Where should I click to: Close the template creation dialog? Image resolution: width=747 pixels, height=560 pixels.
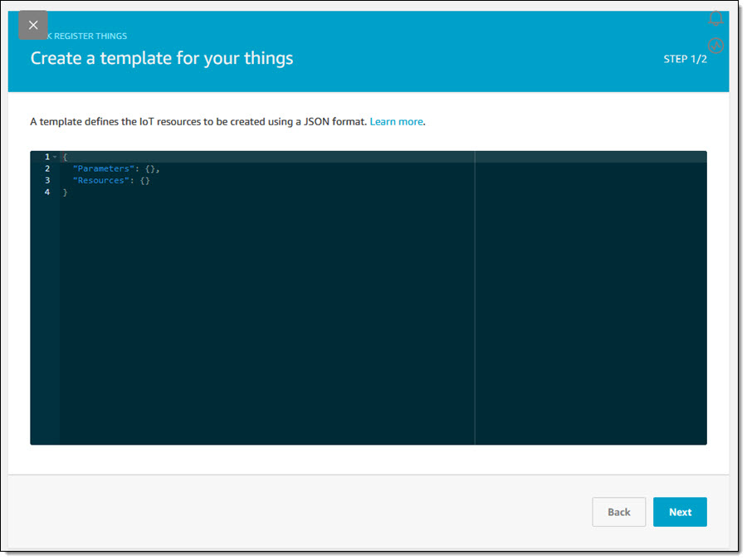tap(33, 25)
